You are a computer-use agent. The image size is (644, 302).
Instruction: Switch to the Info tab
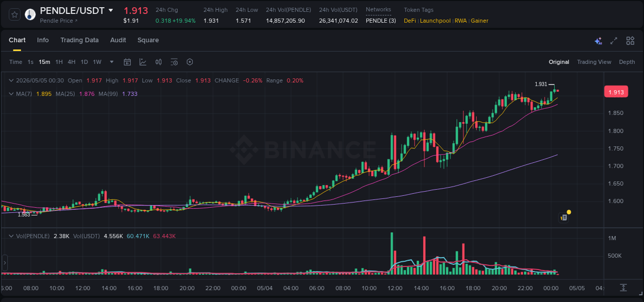tap(43, 40)
